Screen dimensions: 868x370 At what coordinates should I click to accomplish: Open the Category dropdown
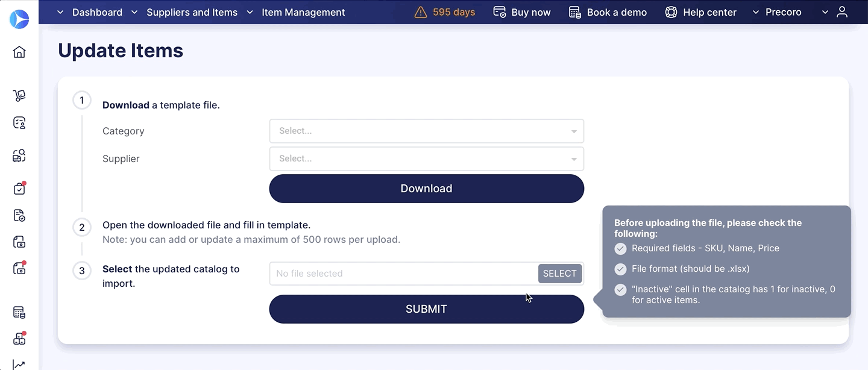[426, 131]
